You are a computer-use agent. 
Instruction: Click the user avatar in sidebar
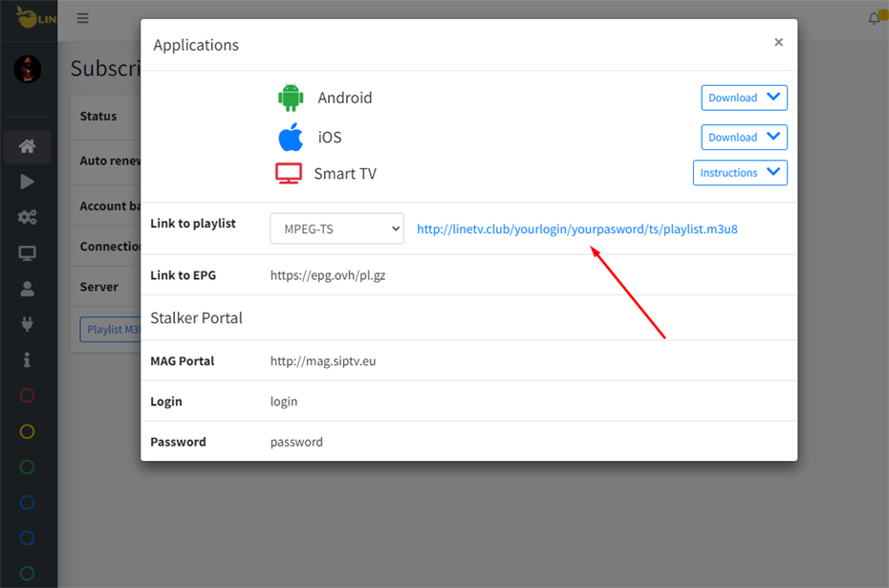click(x=27, y=69)
